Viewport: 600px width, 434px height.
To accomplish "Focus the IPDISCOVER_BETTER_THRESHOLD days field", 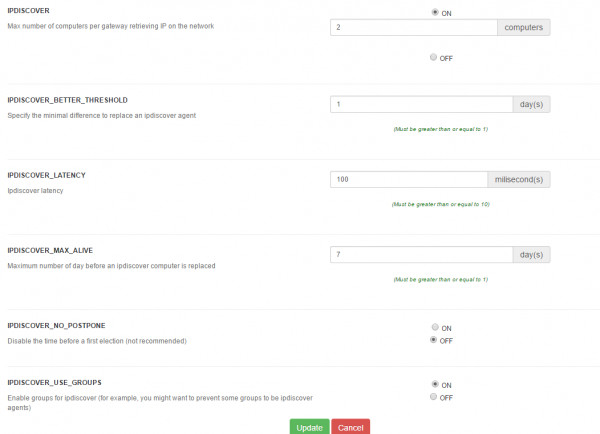I will click(x=421, y=104).
